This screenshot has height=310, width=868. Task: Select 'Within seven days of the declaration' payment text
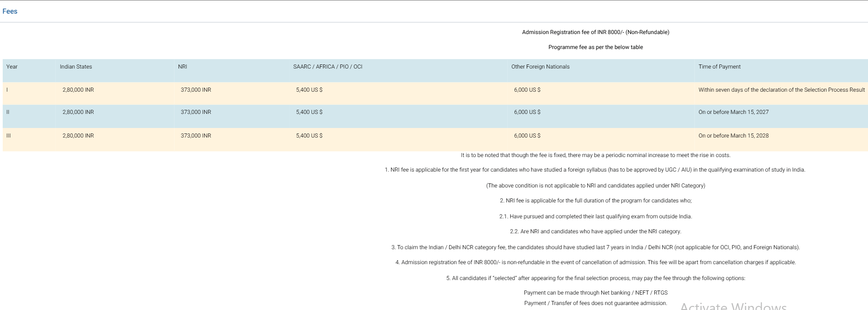[x=782, y=90]
